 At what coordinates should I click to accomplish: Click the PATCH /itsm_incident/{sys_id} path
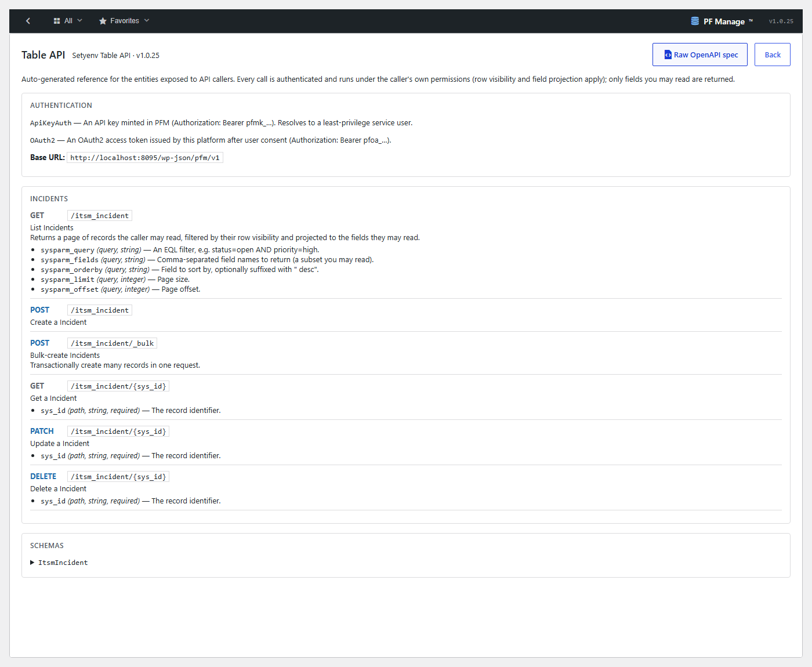(x=118, y=432)
